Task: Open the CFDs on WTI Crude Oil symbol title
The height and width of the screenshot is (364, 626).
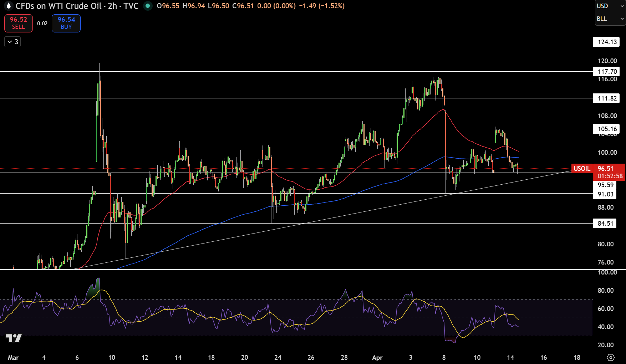Action: click(x=77, y=6)
